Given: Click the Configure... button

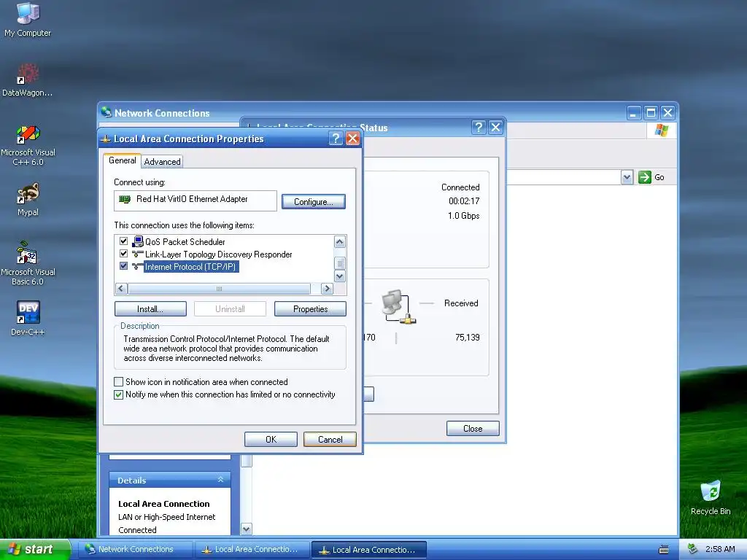Looking at the screenshot, I should pyautogui.click(x=314, y=202).
